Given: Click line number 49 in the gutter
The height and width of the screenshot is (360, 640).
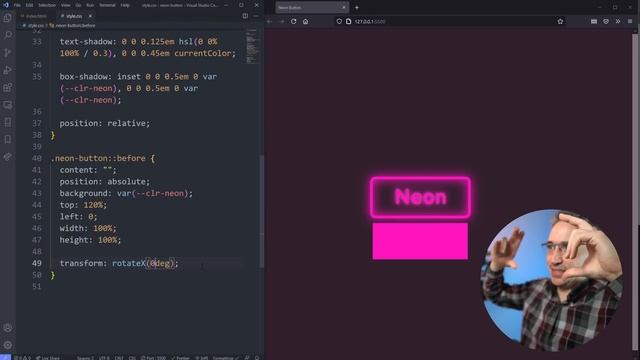Looking at the screenshot, I should (37, 263).
